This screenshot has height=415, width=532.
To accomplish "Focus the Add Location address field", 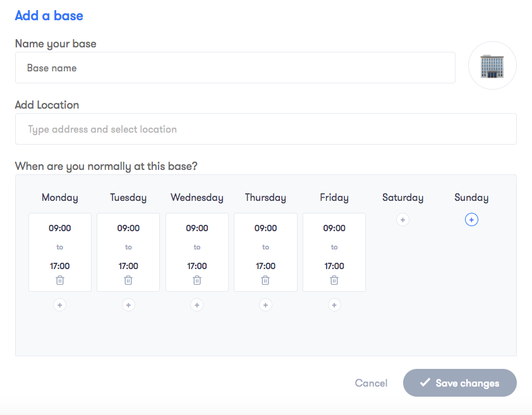I will (265, 129).
